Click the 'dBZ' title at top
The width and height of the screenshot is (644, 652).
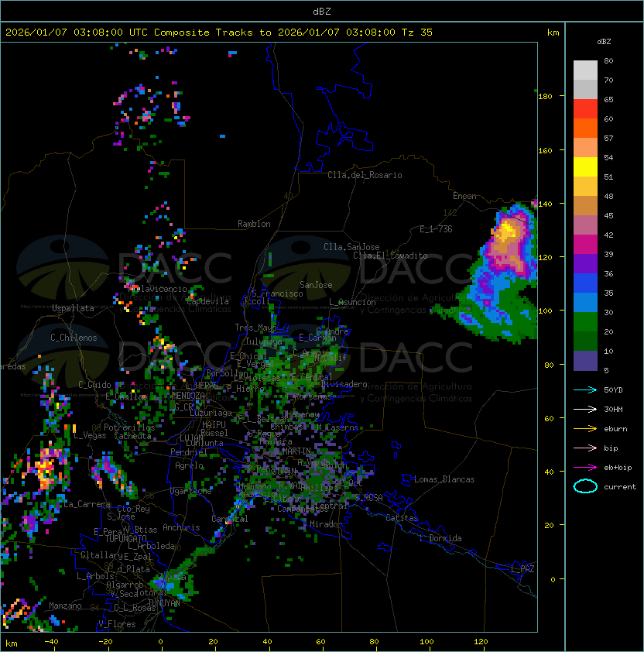tap(322, 12)
